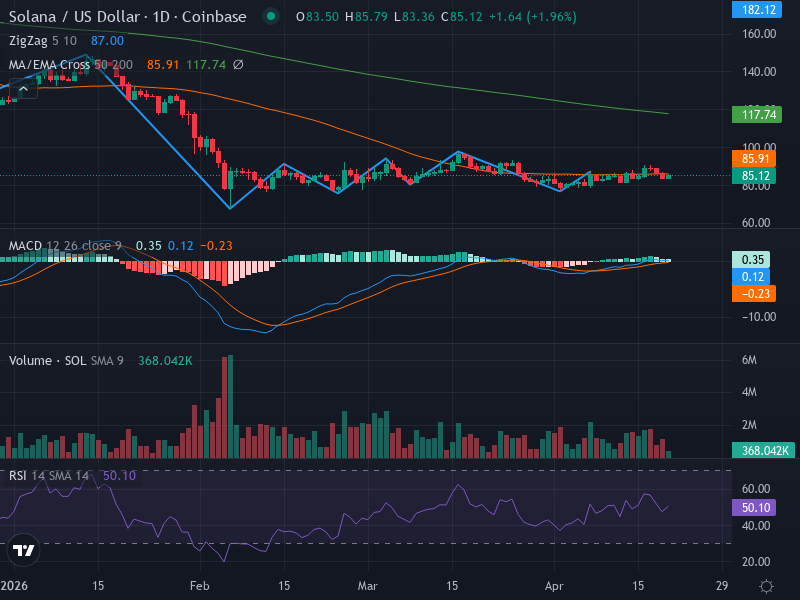Click the MACD histogram 0.35 axis label
The height and width of the screenshot is (600, 800).
[751, 260]
